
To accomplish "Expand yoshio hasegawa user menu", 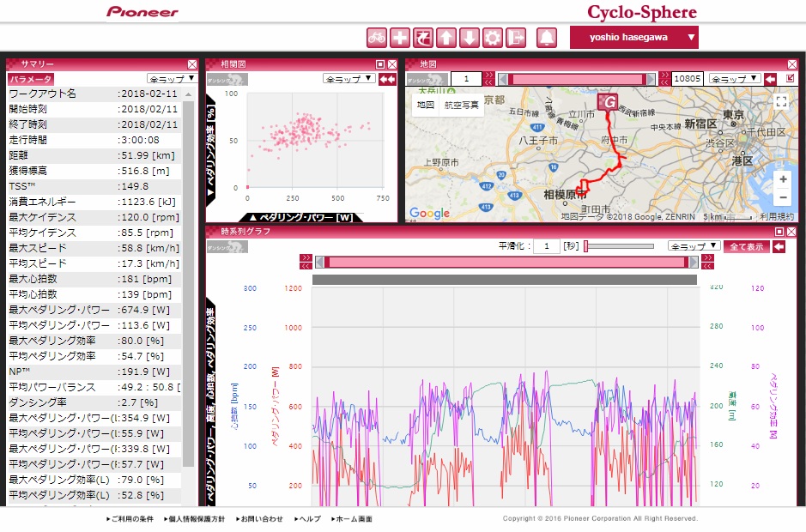I will tap(633, 37).
